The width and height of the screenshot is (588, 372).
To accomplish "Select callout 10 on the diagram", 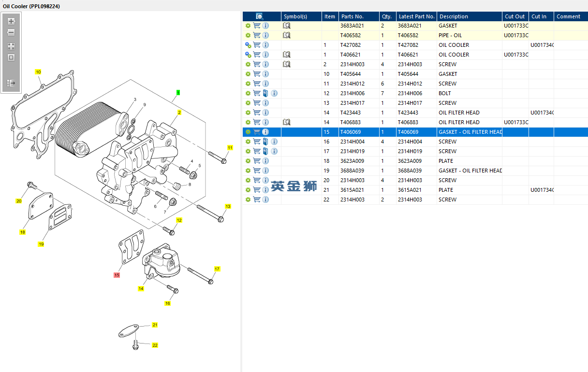I will point(38,72).
